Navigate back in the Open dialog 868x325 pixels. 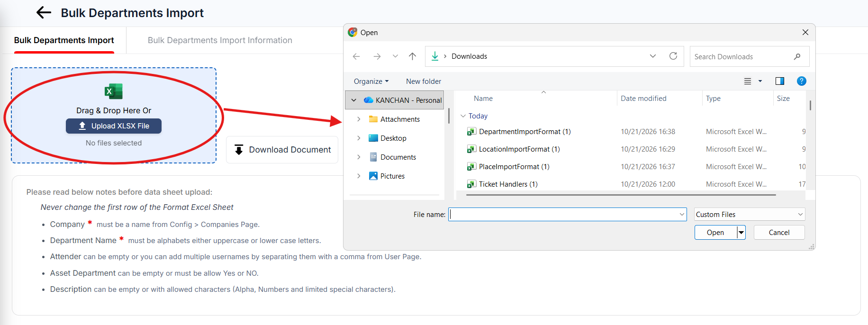356,56
